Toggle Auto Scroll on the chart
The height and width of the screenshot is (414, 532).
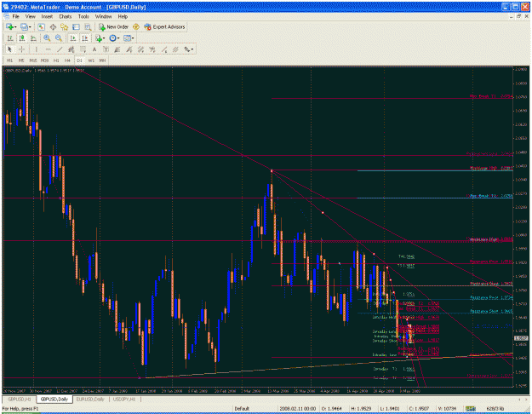[72, 38]
